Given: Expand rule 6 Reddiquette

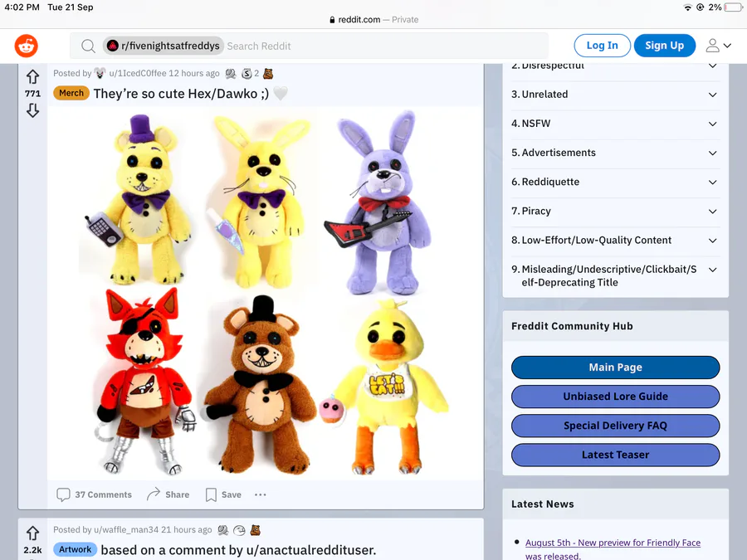Looking at the screenshot, I should 712,182.
